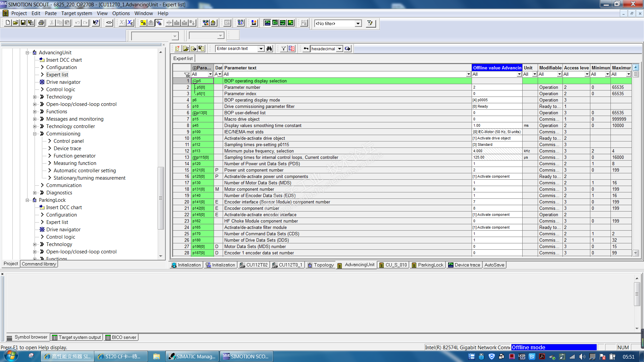Open the No filter dropdown
This screenshot has height=362, width=644.
click(358, 23)
